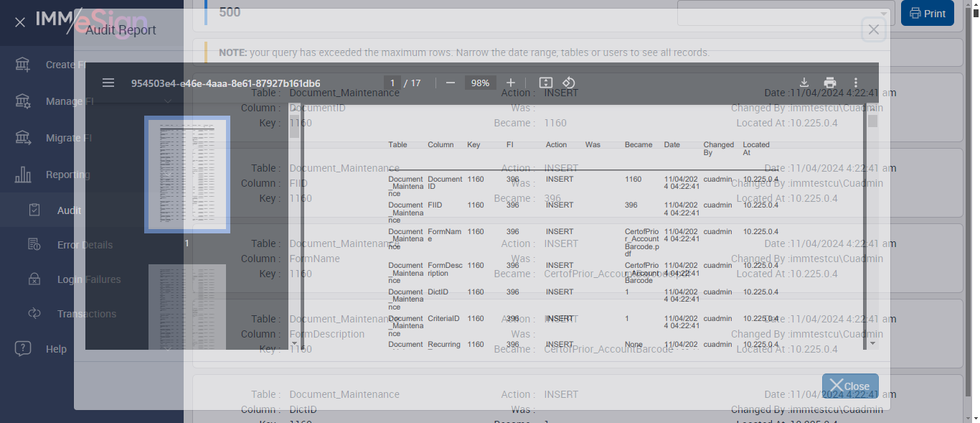Click the thumbnail pane scrollbar down arrow
The height and width of the screenshot is (423, 980).
tap(294, 344)
